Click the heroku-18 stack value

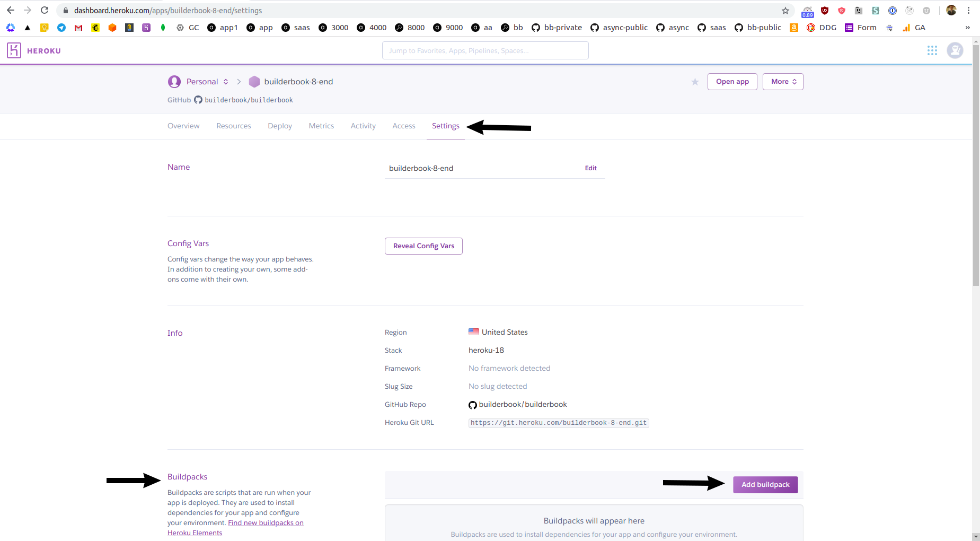tap(486, 350)
